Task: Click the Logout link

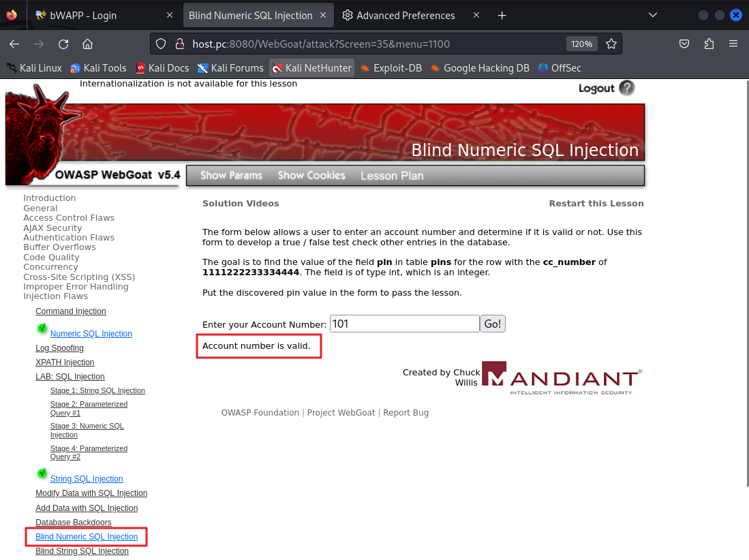Action: (x=596, y=89)
